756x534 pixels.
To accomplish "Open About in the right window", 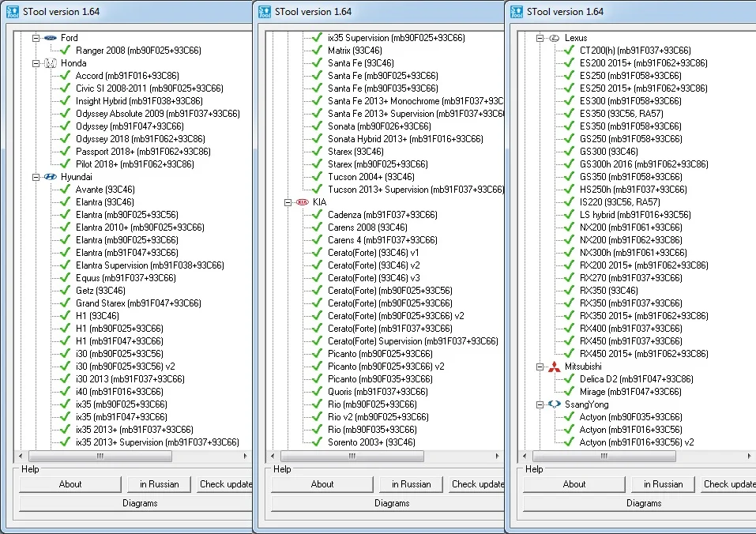I will 574,484.
